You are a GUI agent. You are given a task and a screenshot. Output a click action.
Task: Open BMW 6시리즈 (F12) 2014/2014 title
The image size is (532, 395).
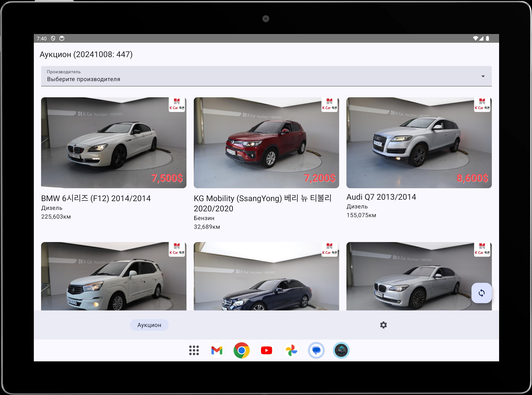(x=96, y=198)
